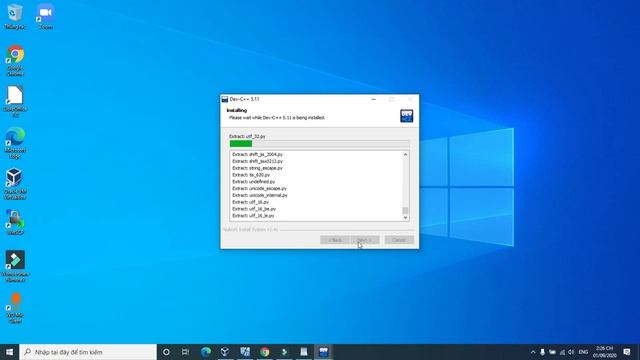
Task: Click the Back button in installer
Action: (335, 240)
